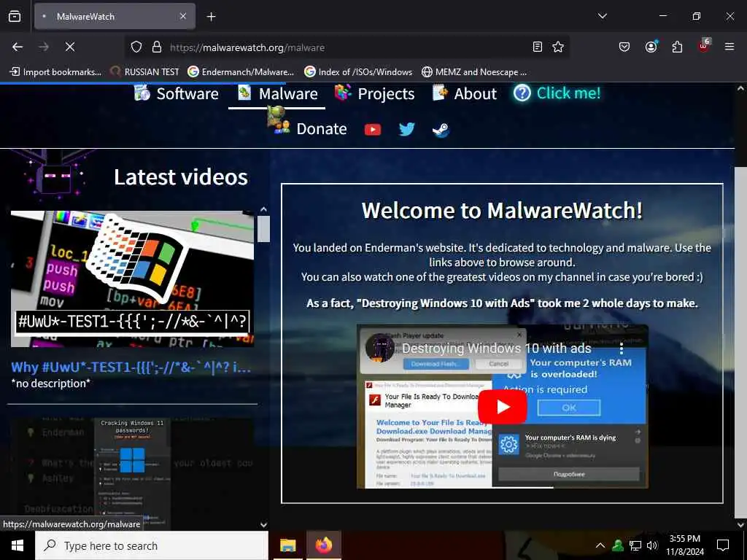Click page scrollbar up arrow

741,88
